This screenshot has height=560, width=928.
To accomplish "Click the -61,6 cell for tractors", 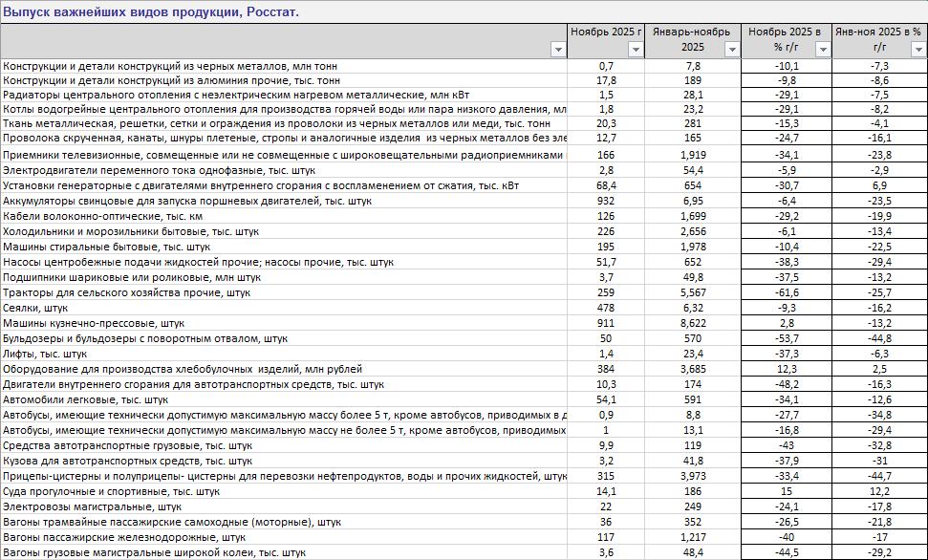I will pyautogui.click(x=786, y=292).
